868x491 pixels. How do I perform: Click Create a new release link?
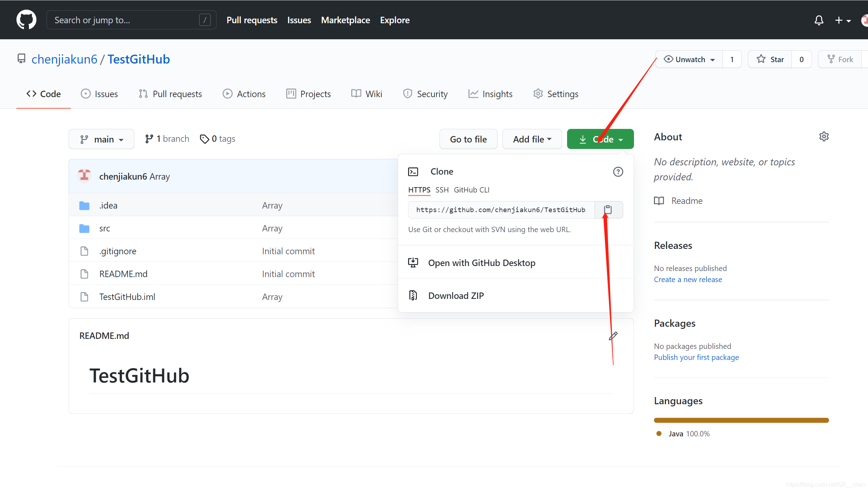pyautogui.click(x=688, y=280)
